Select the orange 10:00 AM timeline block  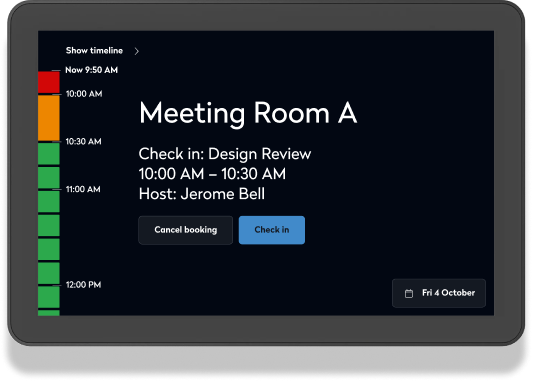(x=49, y=118)
